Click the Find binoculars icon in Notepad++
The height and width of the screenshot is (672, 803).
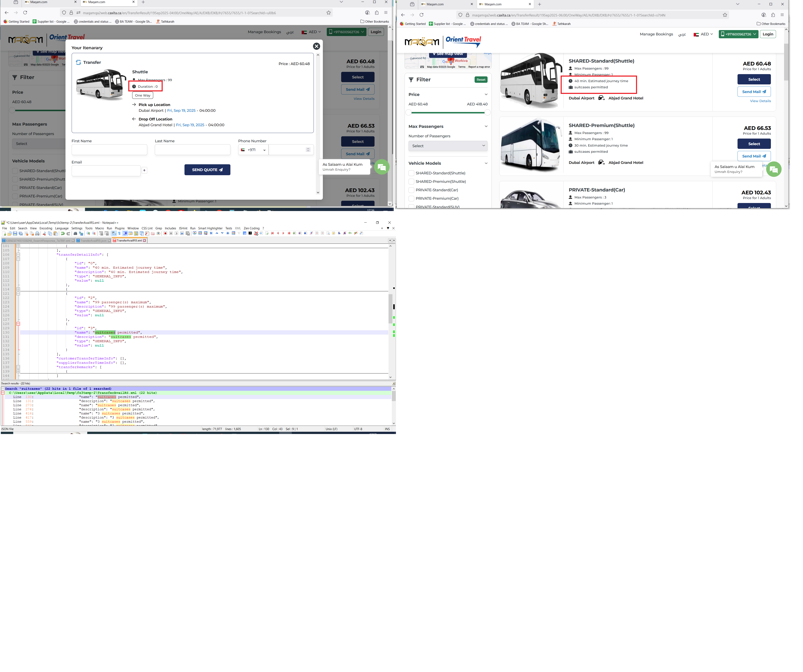point(75,233)
